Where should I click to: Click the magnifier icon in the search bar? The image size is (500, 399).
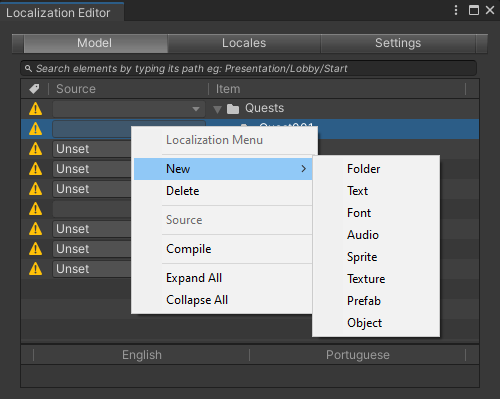(x=28, y=68)
